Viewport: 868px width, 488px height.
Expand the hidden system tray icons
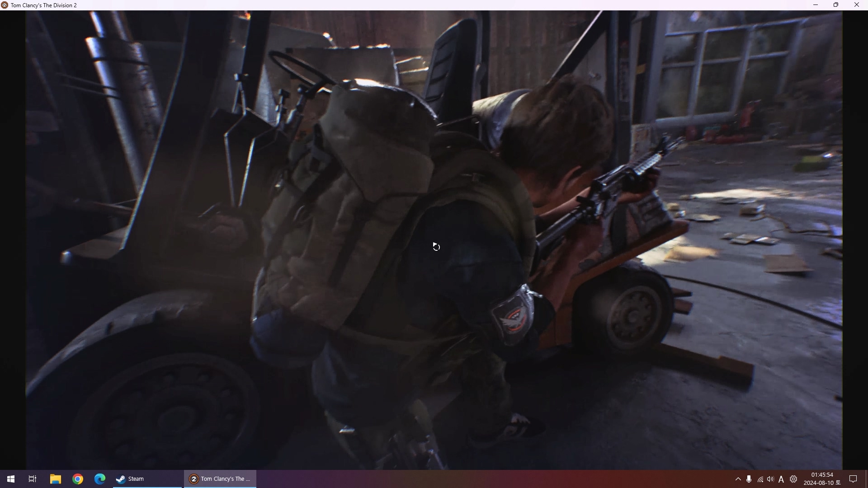click(738, 479)
